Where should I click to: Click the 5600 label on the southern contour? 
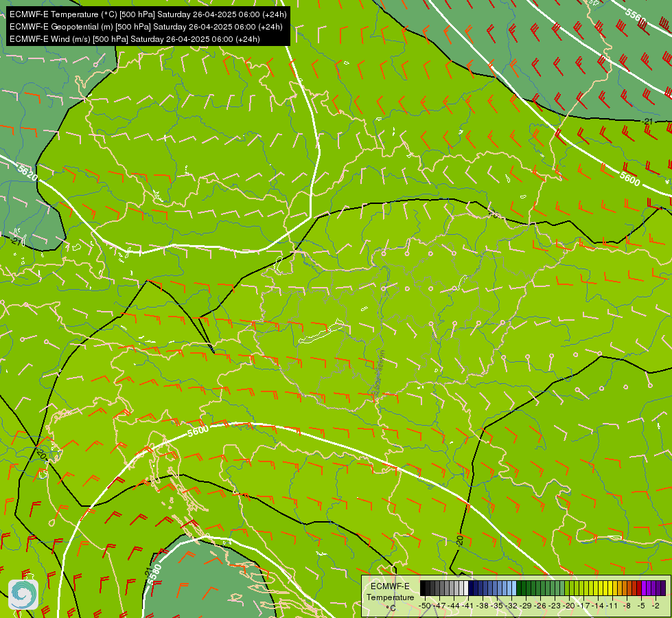(198, 431)
